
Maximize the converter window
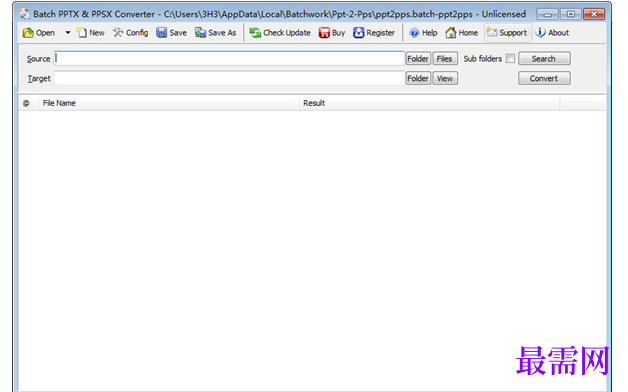click(571, 14)
